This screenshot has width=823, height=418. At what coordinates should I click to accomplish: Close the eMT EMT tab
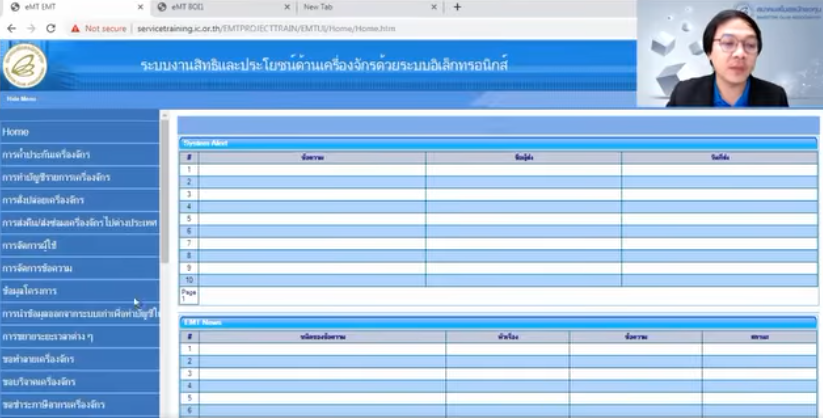click(140, 7)
